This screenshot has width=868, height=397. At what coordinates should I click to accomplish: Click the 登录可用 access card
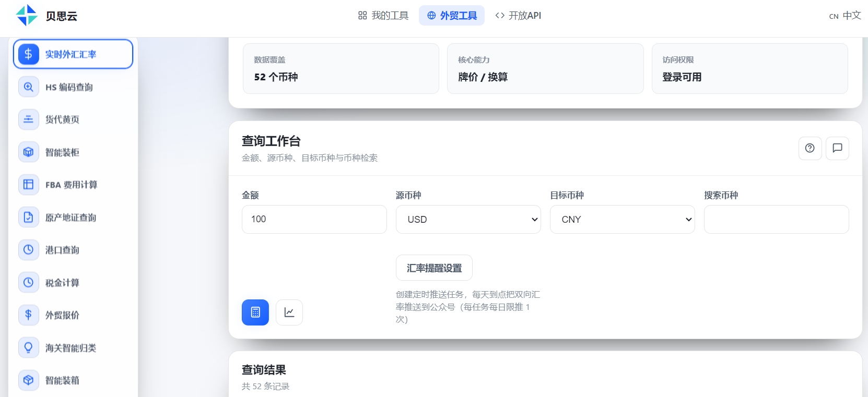[750, 68]
